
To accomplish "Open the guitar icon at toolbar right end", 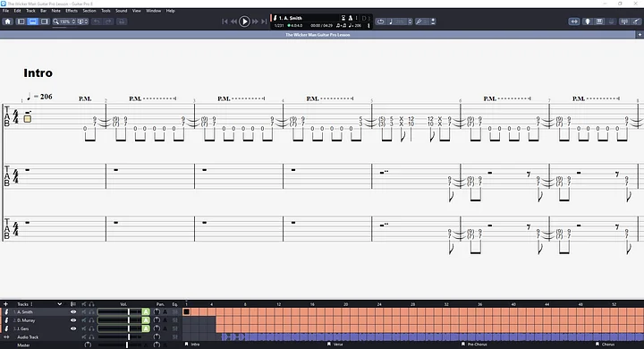I will (636, 21).
